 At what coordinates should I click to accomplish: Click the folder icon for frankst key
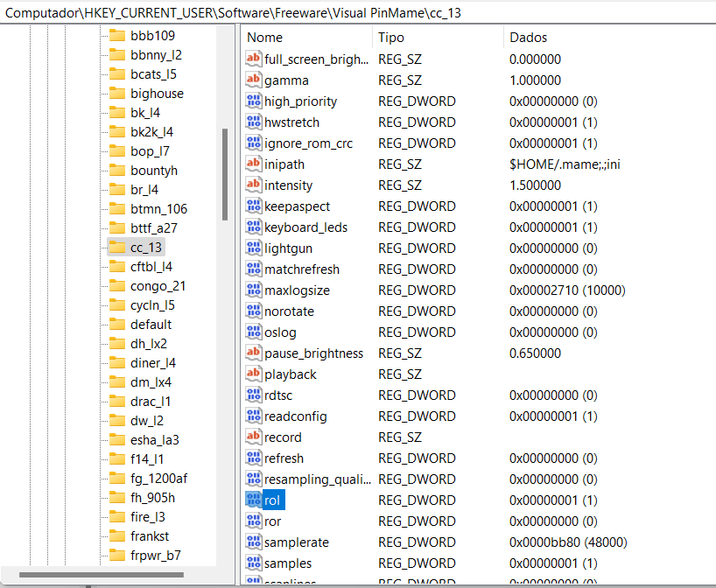point(117,536)
